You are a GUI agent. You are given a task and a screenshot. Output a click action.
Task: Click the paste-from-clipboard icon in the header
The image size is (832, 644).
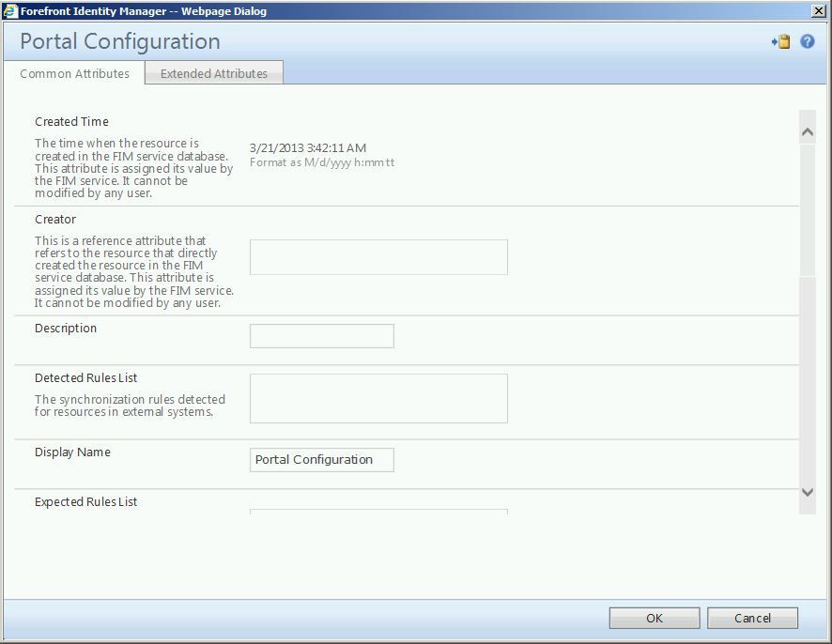[x=781, y=41]
